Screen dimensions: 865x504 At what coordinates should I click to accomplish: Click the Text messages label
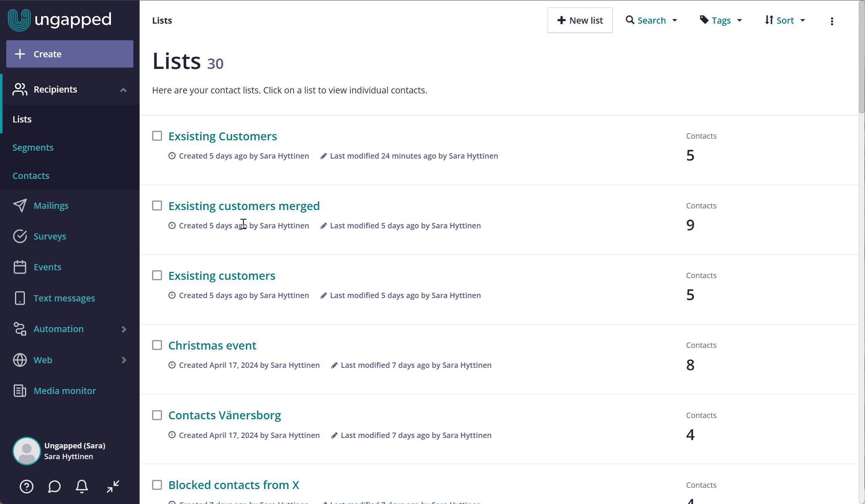[64, 298]
